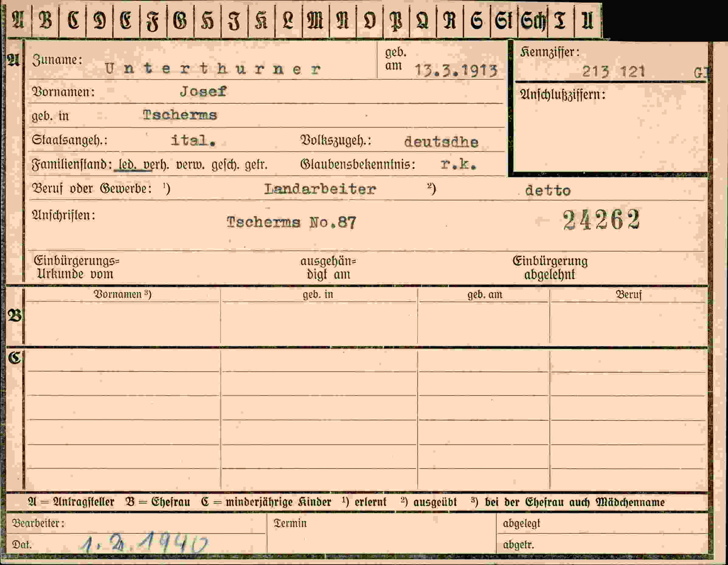Click the section A row marker
Screen dimensions: 728x565
coord(13,60)
